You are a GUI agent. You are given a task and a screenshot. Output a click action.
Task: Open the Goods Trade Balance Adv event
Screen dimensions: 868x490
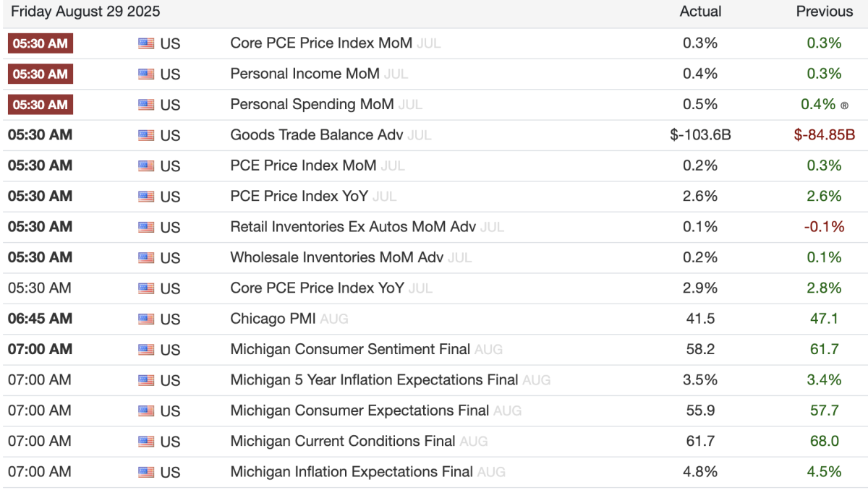click(318, 135)
